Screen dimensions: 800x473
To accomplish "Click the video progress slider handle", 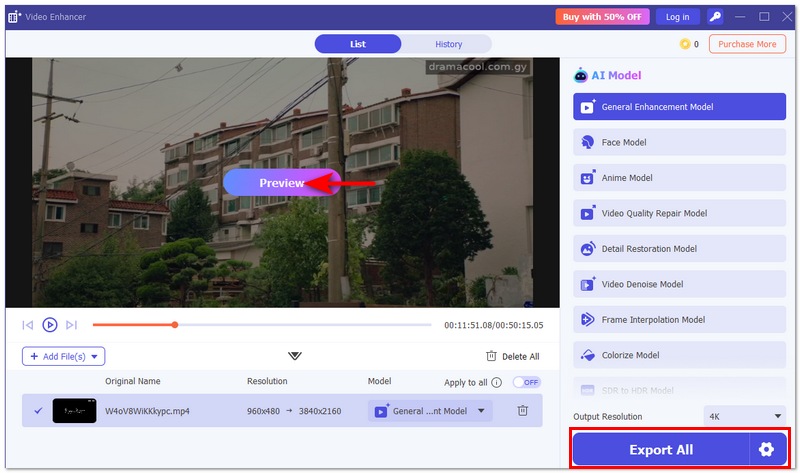I will 174,325.
